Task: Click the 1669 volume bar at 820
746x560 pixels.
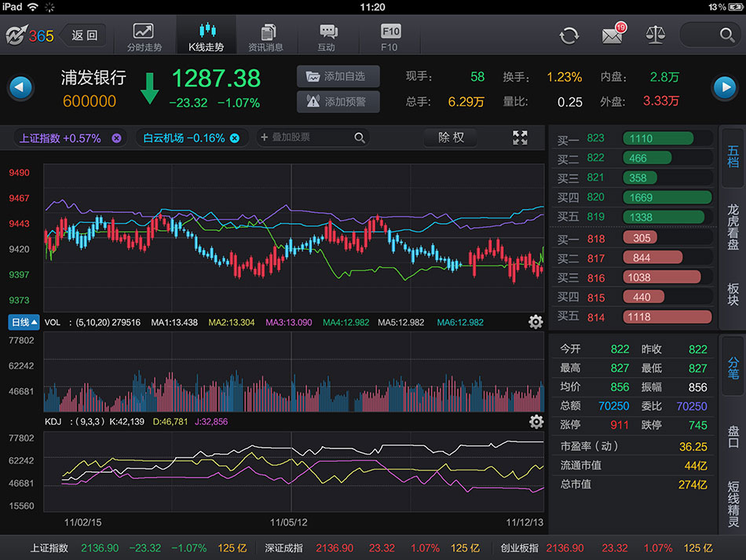Action: coord(667,197)
